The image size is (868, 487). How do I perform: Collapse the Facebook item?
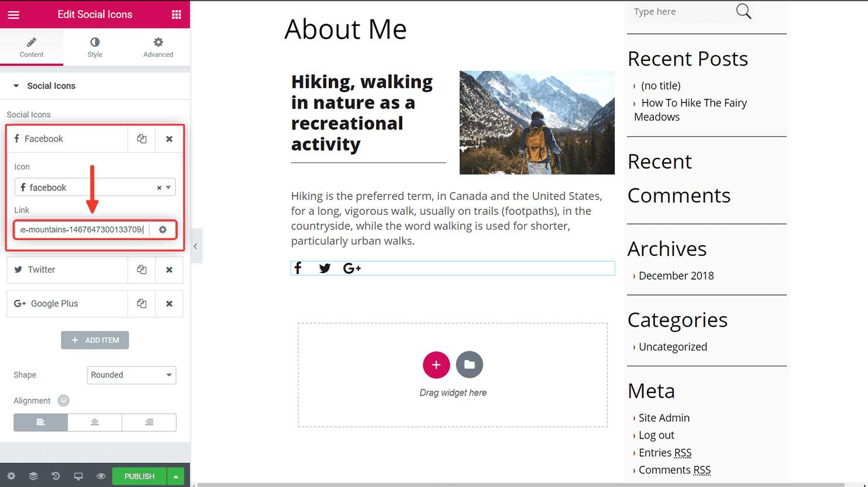[67, 139]
